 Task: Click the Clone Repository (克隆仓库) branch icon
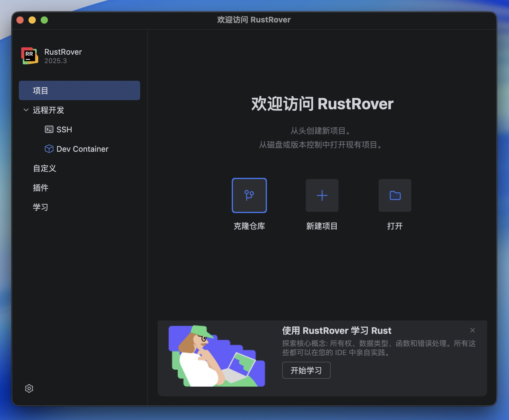click(249, 195)
